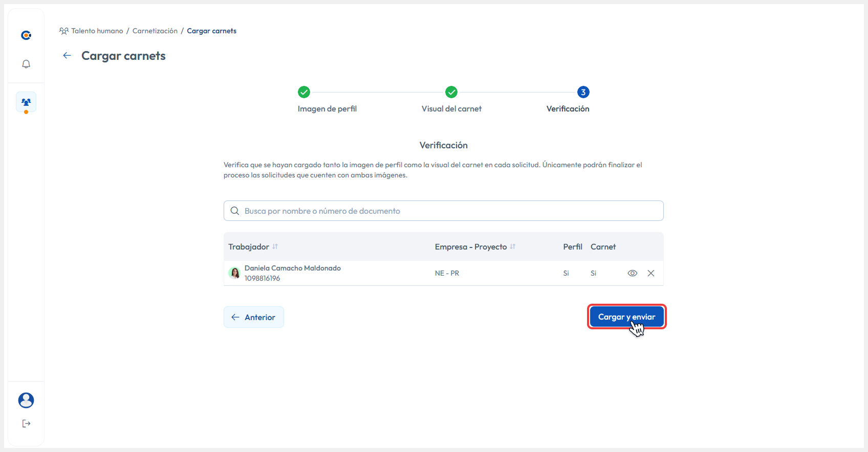The image size is (868, 452).
Task: Click Cargar y enviar button
Action: [x=626, y=317]
